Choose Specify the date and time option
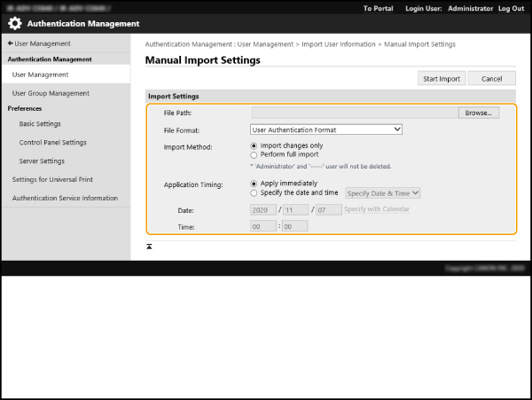This screenshot has height=400, width=532. [x=254, y=192]
